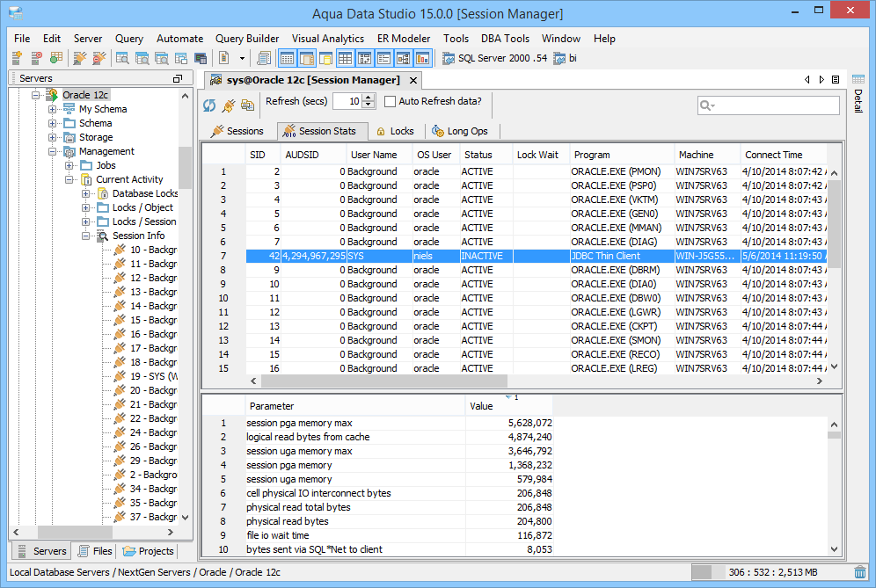Click the Refresh secs value field

[x=347, y=101]
